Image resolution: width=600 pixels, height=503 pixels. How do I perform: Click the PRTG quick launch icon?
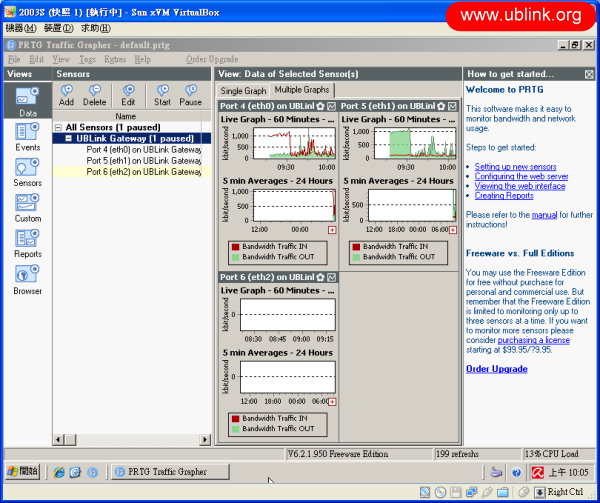coord(93,472)
